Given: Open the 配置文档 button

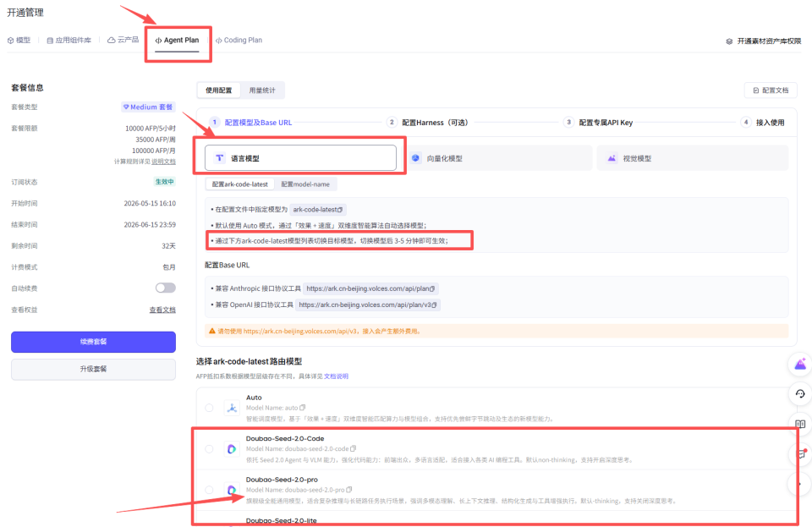Looking at the screenshot, I should click(x=771, y=90).
